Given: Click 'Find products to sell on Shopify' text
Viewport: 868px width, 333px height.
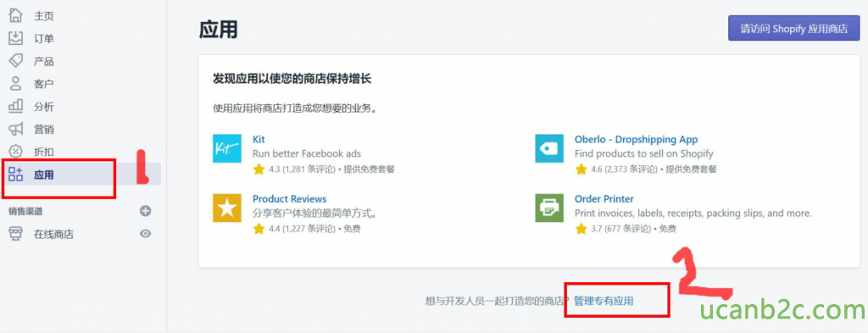Looking at the screenshot, I should tap(644, 154).
